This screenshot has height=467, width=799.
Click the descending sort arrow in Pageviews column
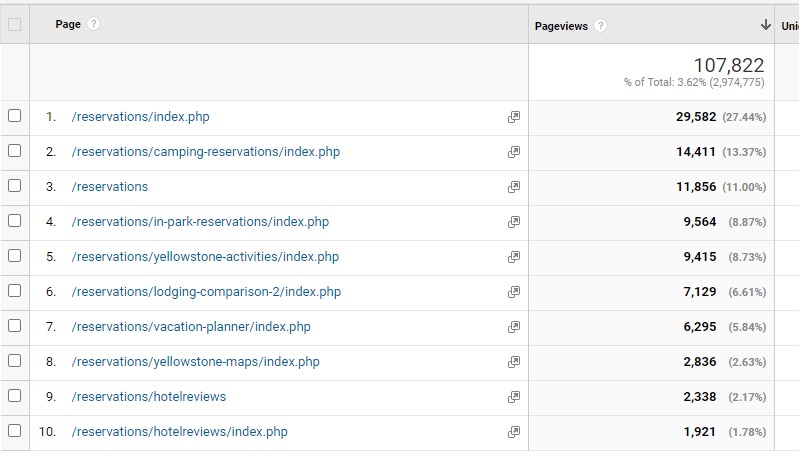pyautogui.click(x=766, y=25)
